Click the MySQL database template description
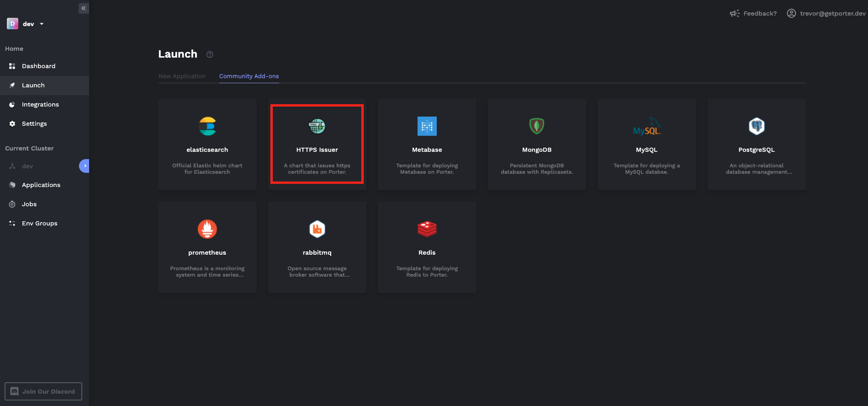 (647, 169)
